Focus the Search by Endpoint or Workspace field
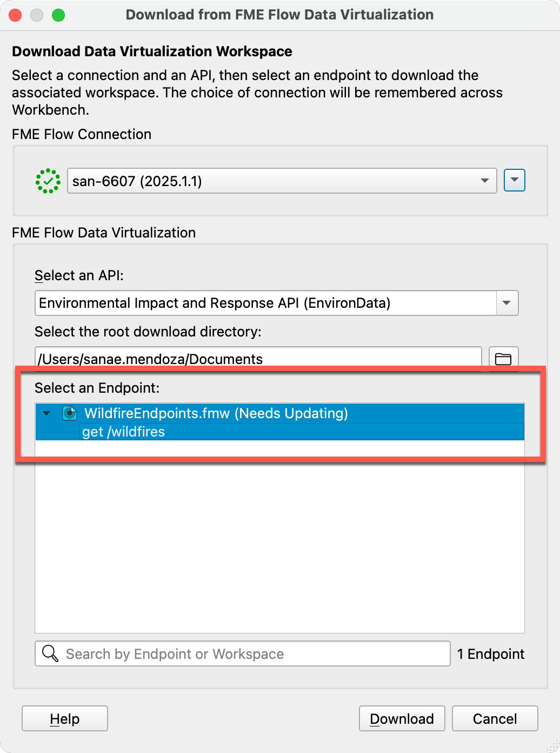The height and width of the screenshot is (753, 560). click(243, 653)
